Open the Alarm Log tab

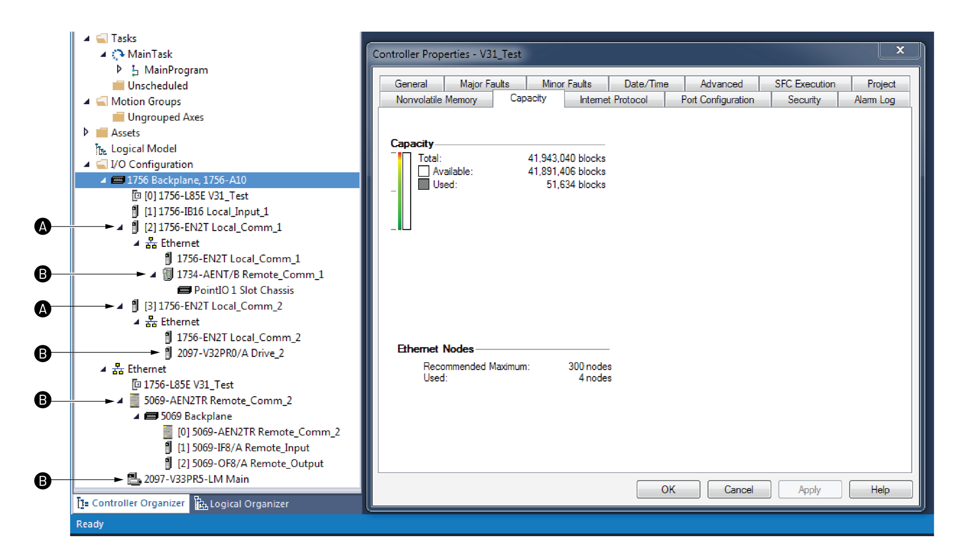(874, 100)
